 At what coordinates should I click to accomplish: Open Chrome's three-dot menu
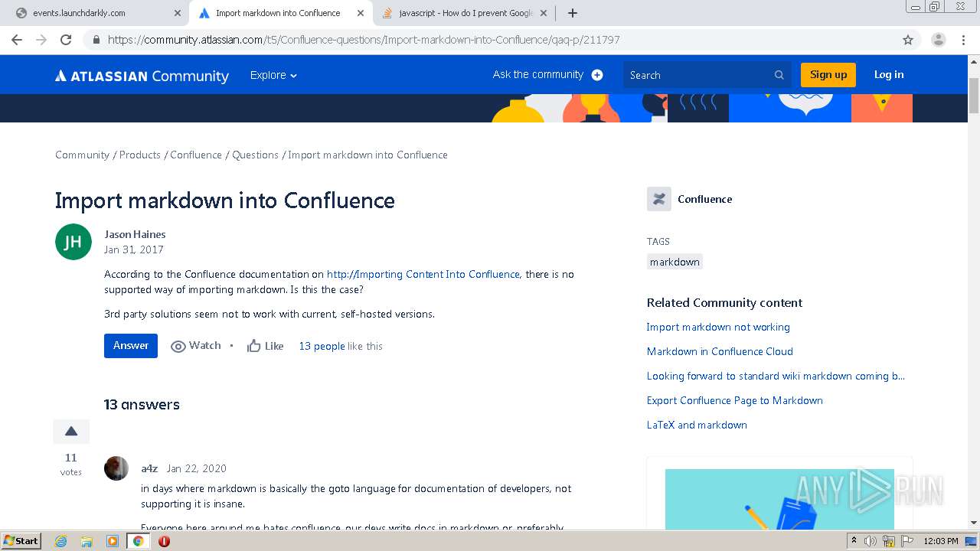pyautogui.click(x=963, y=40)
